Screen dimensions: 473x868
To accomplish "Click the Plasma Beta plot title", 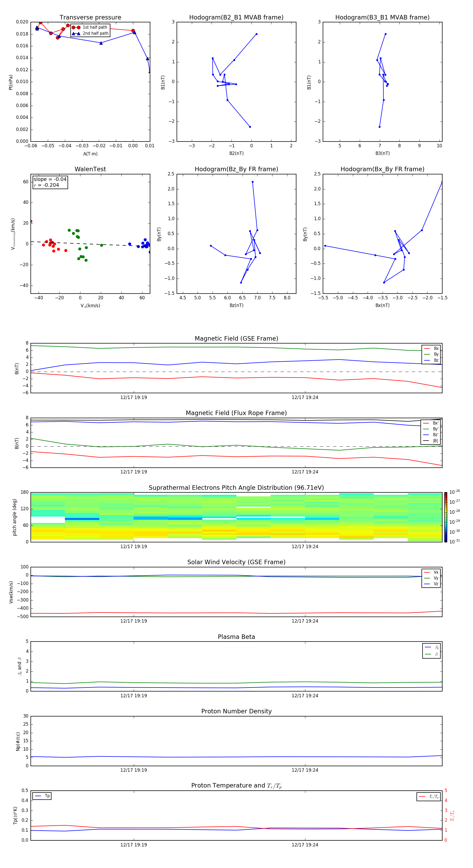I will click(x=236, y=637).
